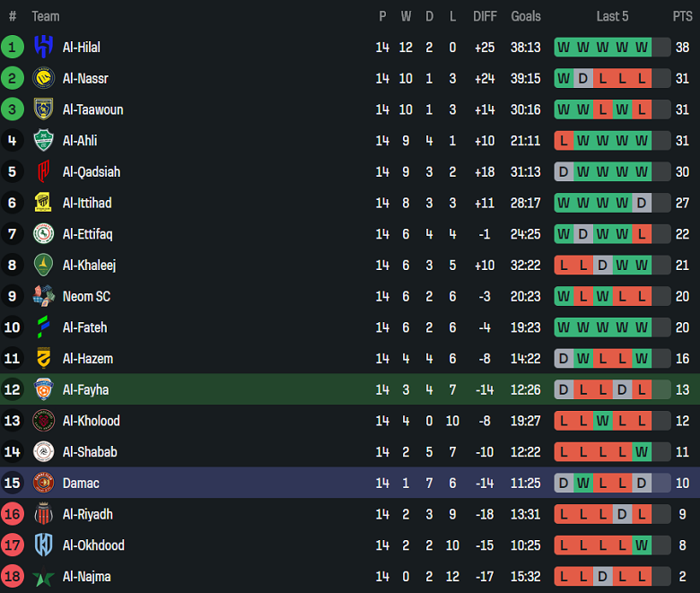
Task: Click Al-Riyadh's red position 16 badge
Action: tap(13, 514)
